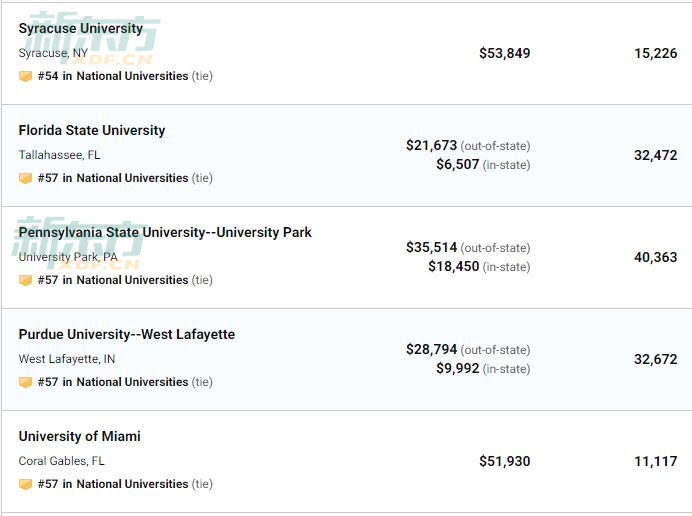
Task: Open the Purdue University--West Lafayette link
Action: [127, 335]
